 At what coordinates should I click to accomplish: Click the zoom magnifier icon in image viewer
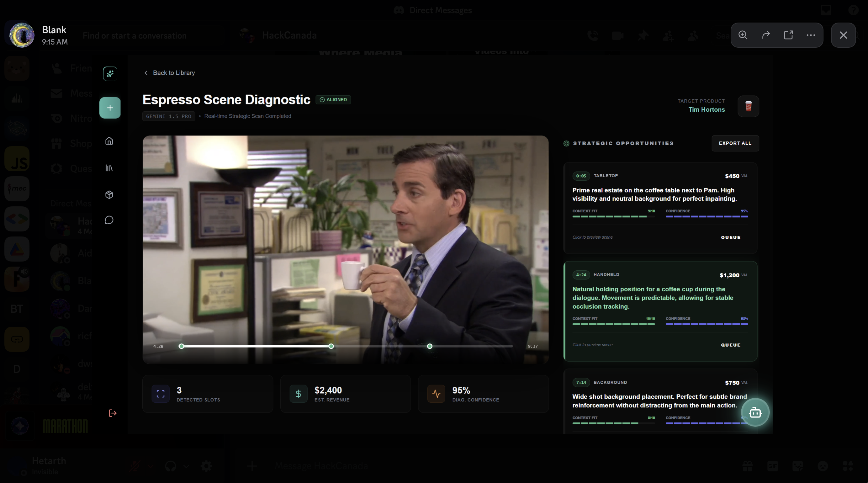tap(743, 35)
